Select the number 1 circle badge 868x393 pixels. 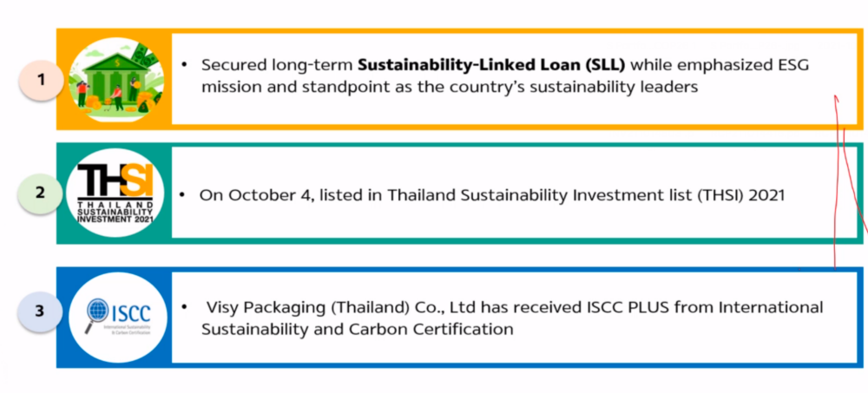(x=40, y=81)
